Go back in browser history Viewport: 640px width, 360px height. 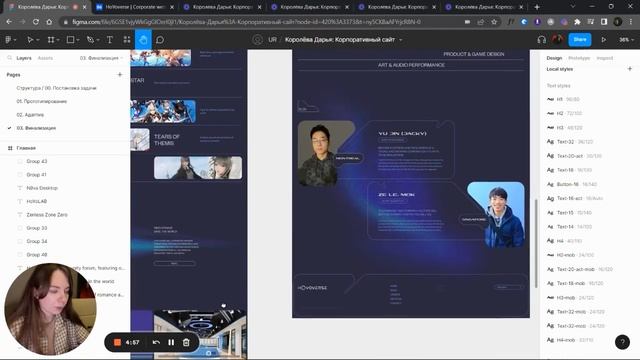[x=9, y=22]
